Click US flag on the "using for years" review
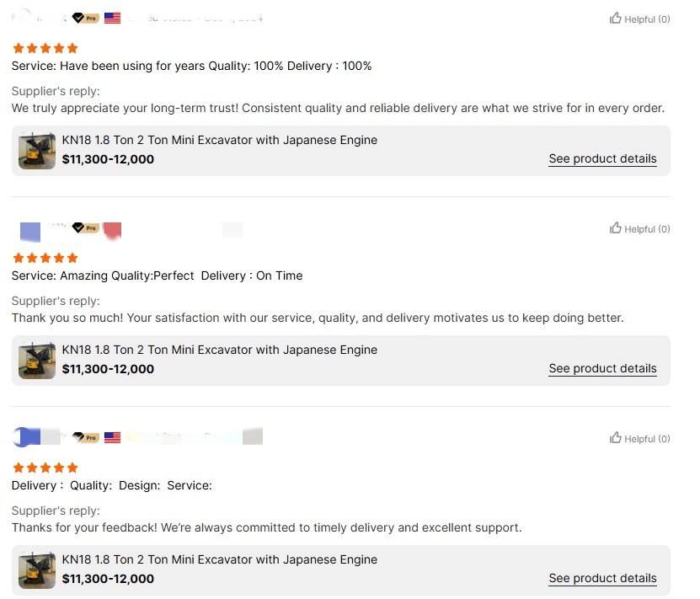 [x=112, y=18]
